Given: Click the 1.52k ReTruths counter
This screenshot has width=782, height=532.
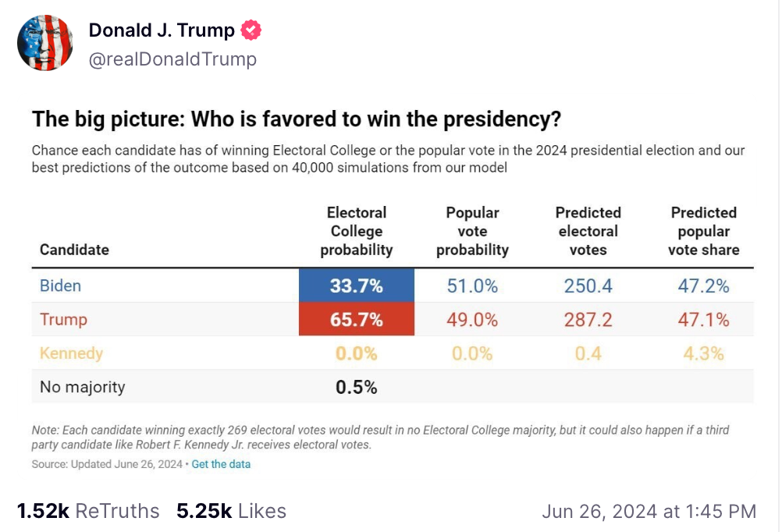Looking at the screenshot, I should (80, 511).
